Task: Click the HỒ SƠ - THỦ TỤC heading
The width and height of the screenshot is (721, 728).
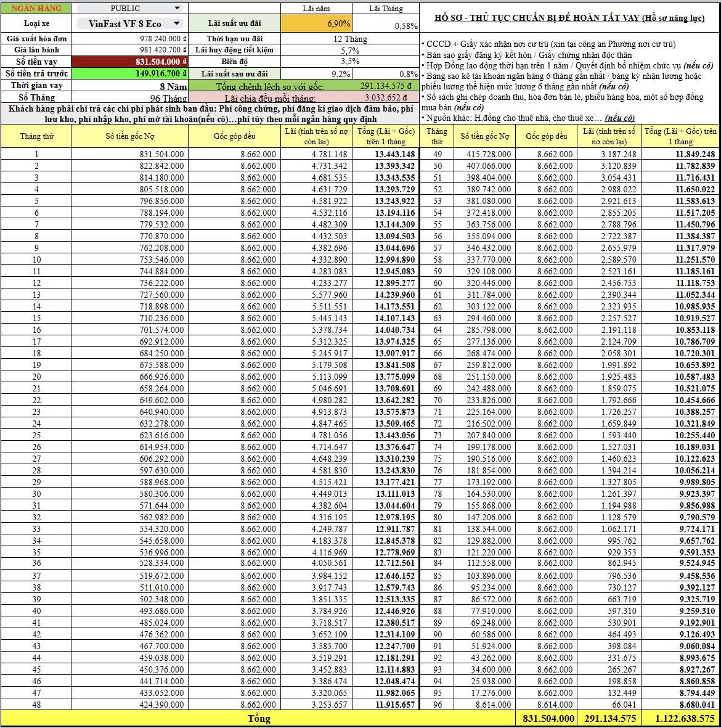Action: click(569, 18)
